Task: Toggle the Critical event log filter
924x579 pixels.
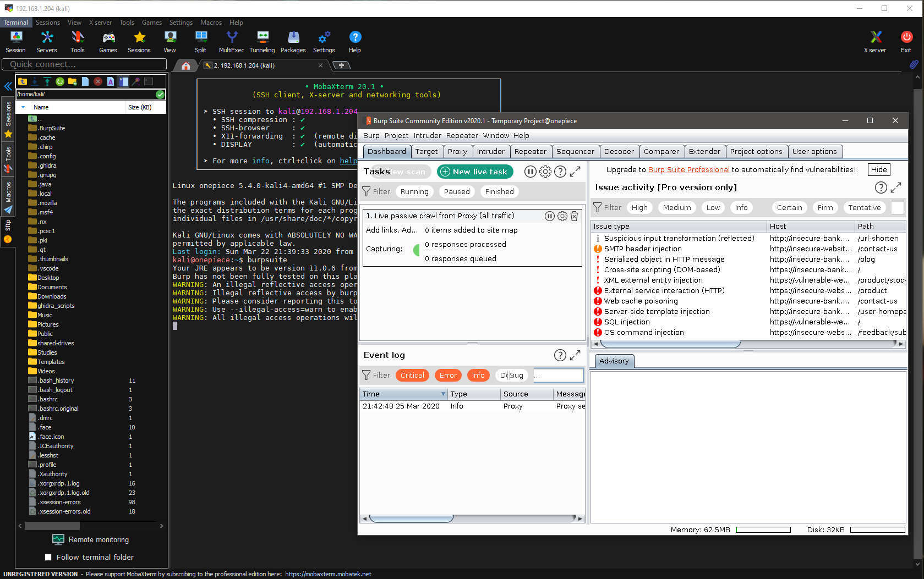Action: [x=412, y=375]
